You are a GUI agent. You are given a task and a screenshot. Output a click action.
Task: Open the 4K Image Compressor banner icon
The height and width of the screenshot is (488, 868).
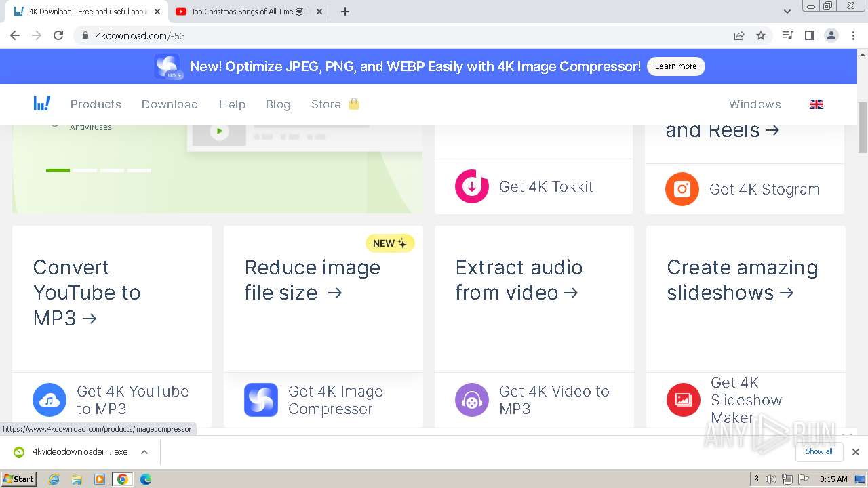(x=167, y=66)
